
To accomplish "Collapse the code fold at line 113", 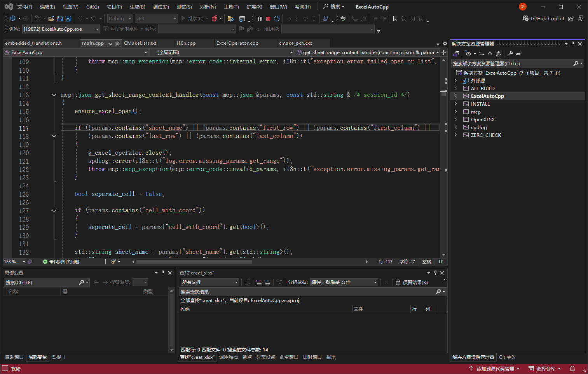I will pyautogui.click(x=54, y=95).
